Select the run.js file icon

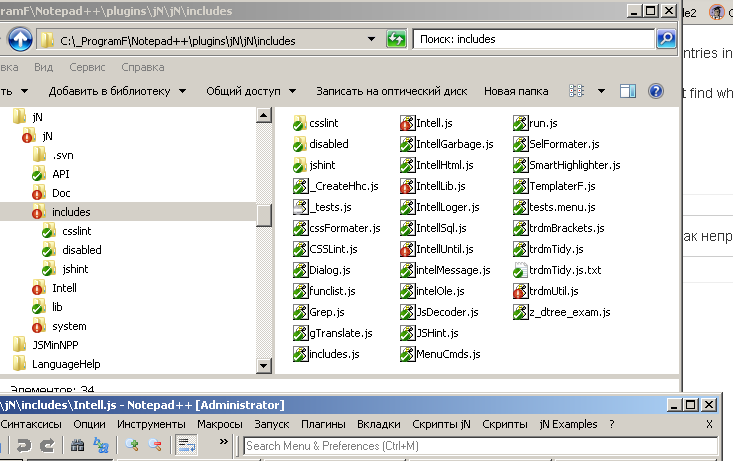[x=520, y=123]
